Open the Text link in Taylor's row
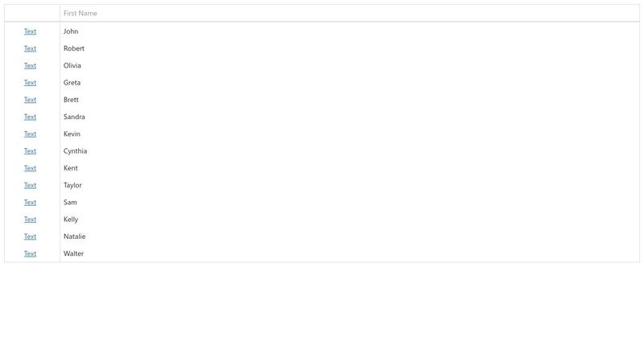 [x=30, y=185]
